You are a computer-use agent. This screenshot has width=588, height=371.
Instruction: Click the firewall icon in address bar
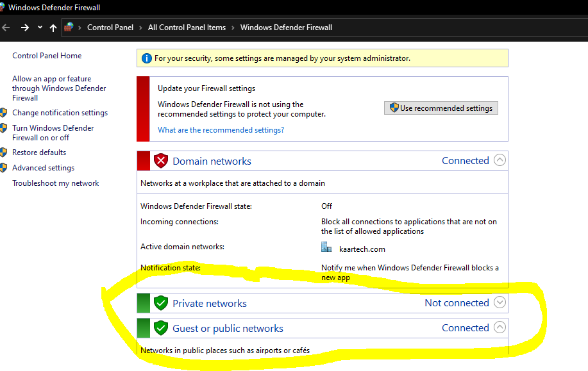[69, 27]
